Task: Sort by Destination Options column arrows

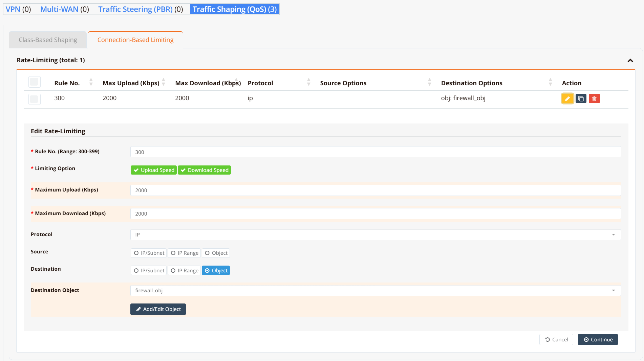Action: coord(550,82)
